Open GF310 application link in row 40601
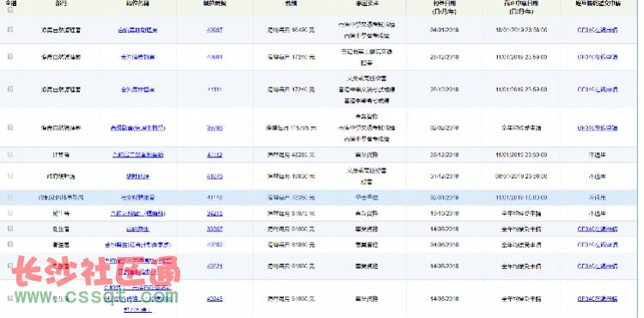 (597, 57)
